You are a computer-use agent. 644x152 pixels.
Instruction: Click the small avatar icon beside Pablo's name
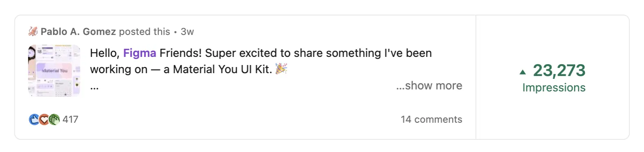tap(33, 32)
